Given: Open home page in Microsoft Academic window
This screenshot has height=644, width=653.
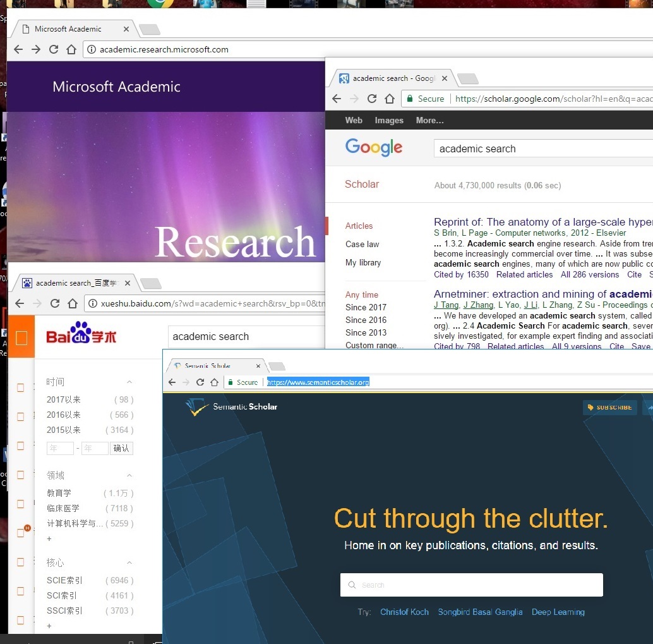Looking at the screenshot, I should click(71, 49).
